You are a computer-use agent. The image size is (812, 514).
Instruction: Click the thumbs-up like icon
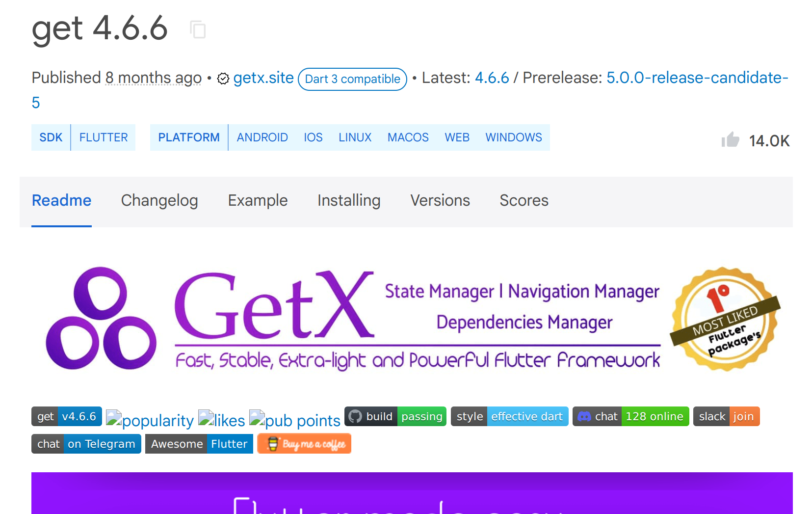(x=730, y=140)
